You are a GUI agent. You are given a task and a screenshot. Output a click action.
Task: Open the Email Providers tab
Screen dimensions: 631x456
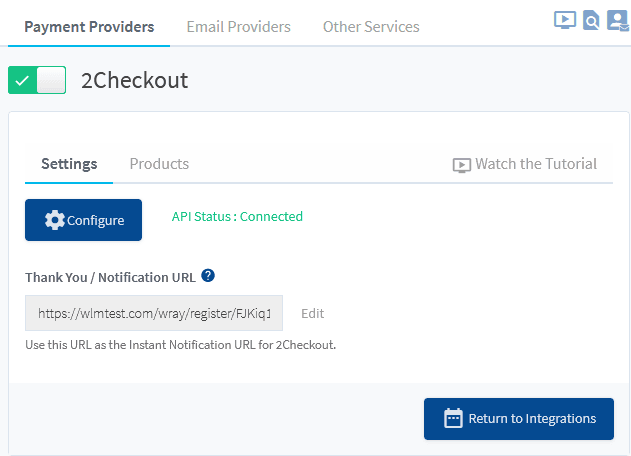(238, 27)
